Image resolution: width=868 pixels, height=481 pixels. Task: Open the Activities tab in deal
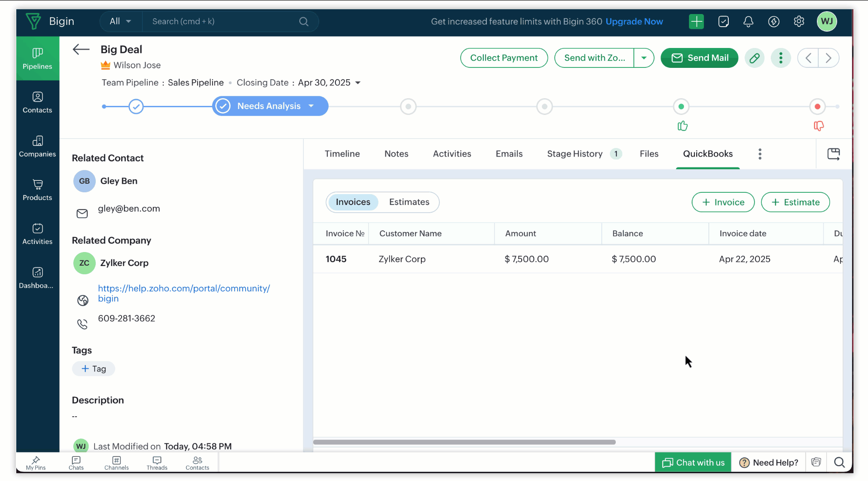[x=452, y=154]
